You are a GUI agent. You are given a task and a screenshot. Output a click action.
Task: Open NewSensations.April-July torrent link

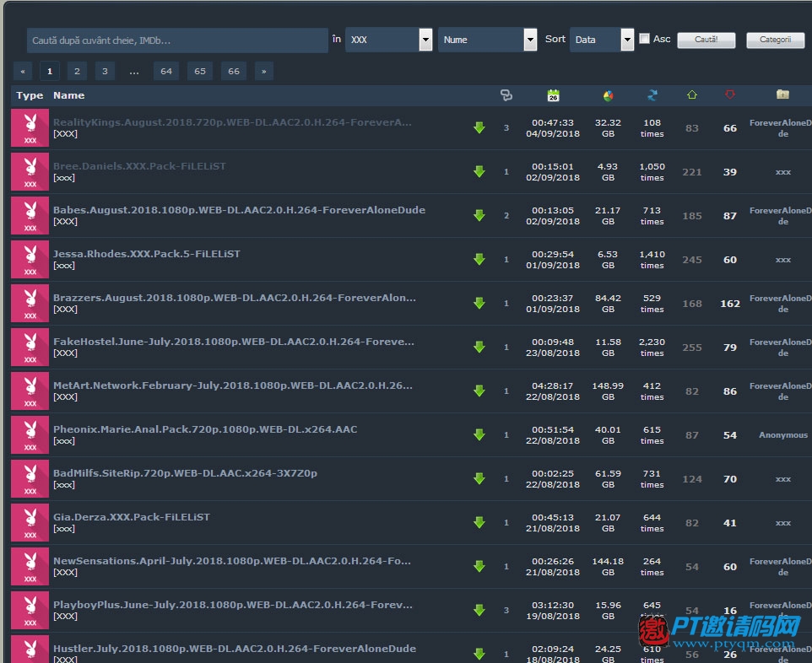pos(232,561)
